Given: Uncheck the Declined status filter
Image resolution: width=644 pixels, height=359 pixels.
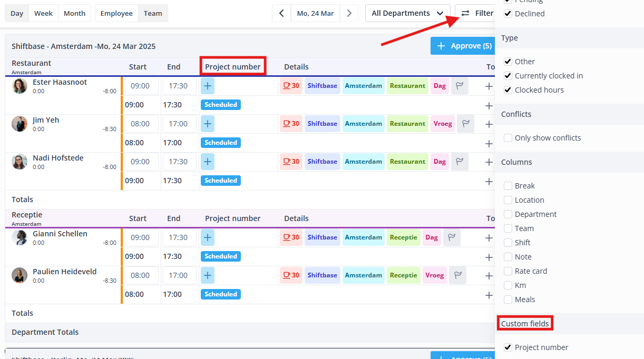Looking at the screenshot, I should [508, 13].
